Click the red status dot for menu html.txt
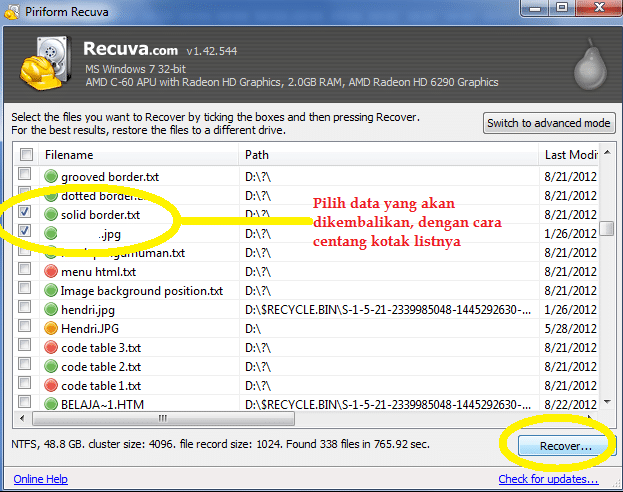Image resolution: width=623 pixels, height=492 pixels. pyautogui.click(x=51, y=271)
